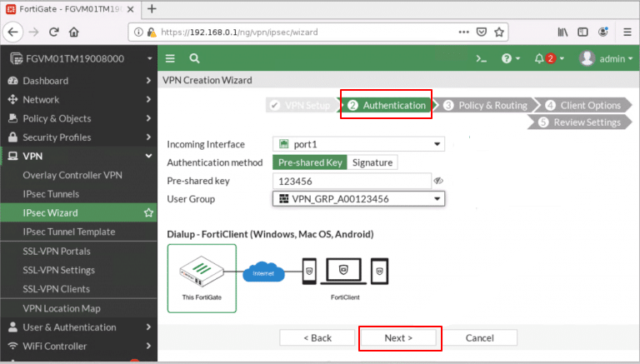
Task: Click the Cancel button
Action: [479, 337]
